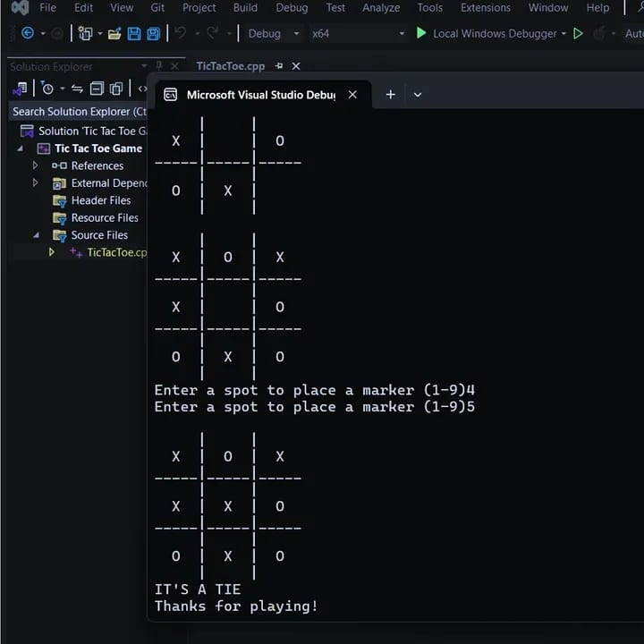Open the Git menu
This screenshot has height=644, width=644.
tap(157, 8)
